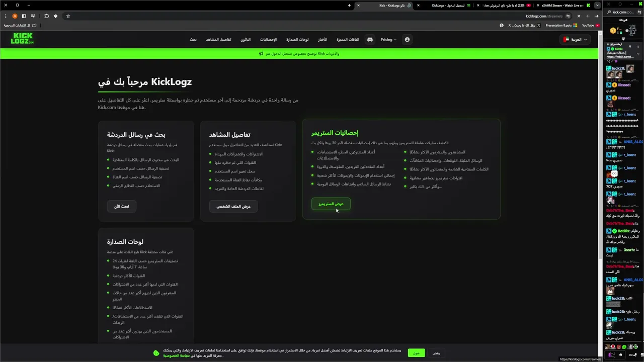Open the user account icon in the navbar
644x362 pixels.
tap(407, 39)
